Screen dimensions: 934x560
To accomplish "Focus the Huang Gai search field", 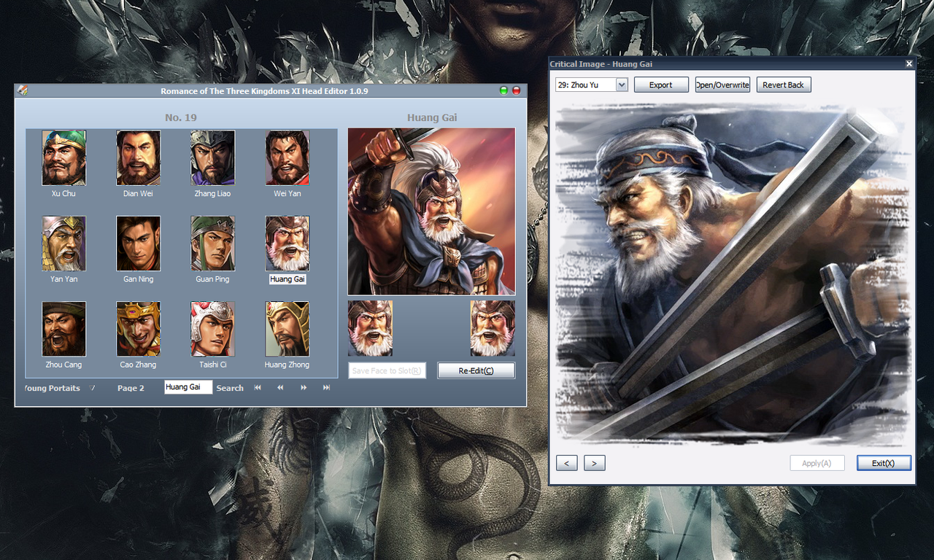I will click(x=188, y=387).
